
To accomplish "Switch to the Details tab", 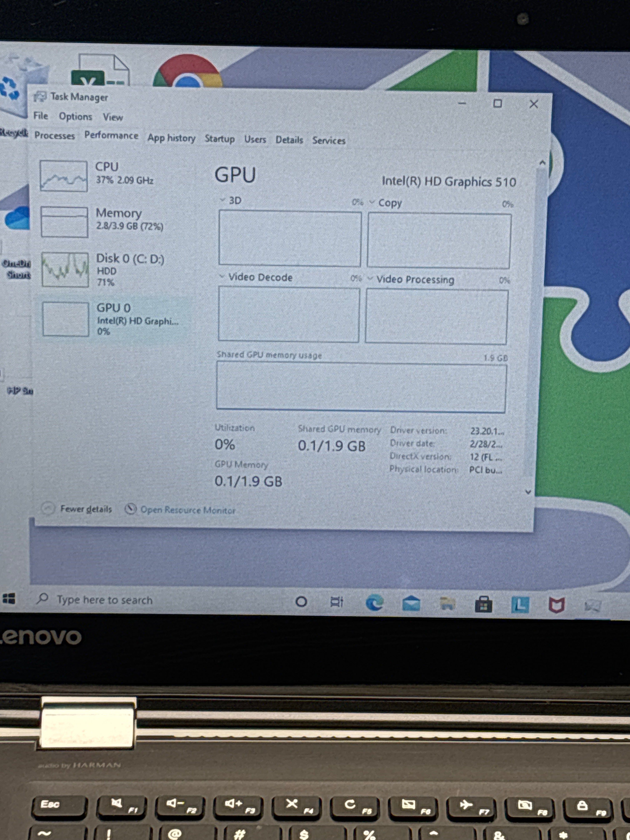I will (x=289, y=140).
